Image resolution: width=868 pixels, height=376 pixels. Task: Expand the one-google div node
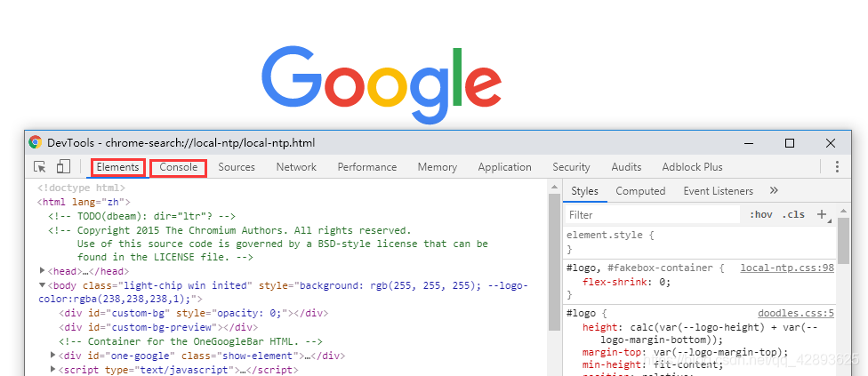53,355
